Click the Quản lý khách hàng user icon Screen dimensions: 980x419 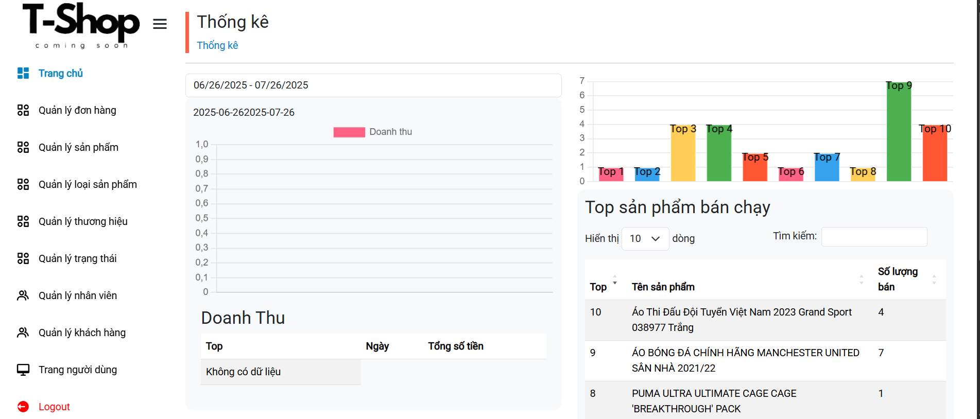(x=23, y=333)
